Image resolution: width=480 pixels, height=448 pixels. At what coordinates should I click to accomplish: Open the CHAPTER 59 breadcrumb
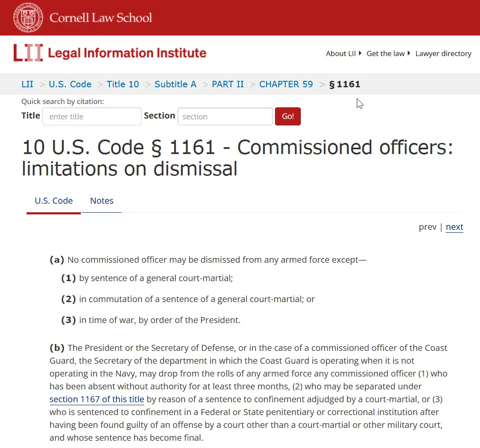click(286, 84)
